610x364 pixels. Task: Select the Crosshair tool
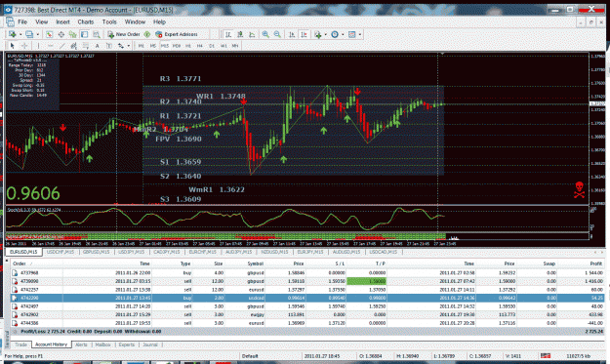pos(24,46)
